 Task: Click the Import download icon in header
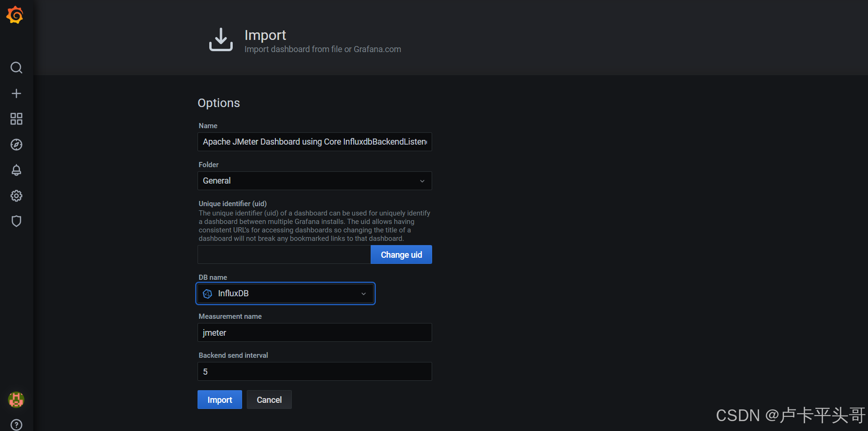tap(221, 39)
